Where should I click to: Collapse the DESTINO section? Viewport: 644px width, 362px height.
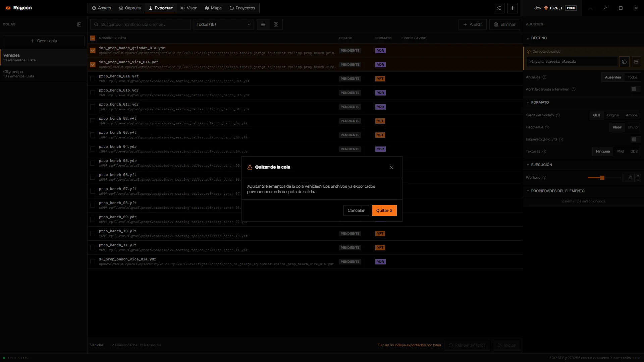(x=537, y=38)
